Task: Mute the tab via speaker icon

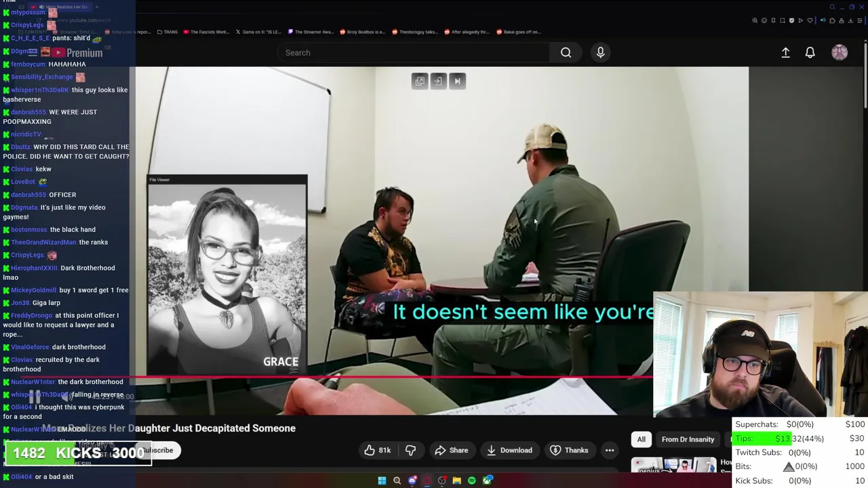Action: tap(823, 20)
